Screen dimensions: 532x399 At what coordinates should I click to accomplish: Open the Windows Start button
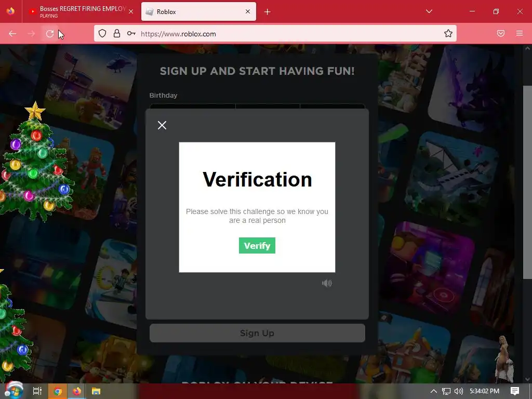pos(14,391)
